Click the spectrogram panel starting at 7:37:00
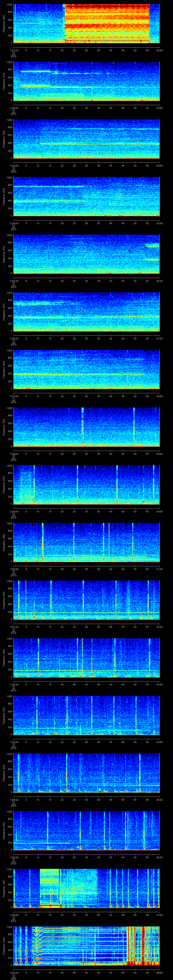173x980 pixels. pyautogui.click(x=86, y=946)
